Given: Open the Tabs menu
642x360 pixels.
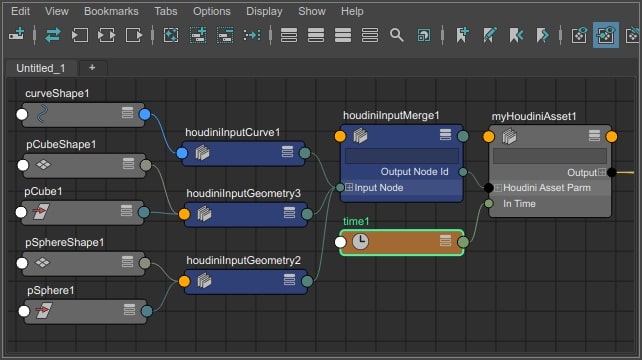Looking at the screenshot, I should pos(165,11).
